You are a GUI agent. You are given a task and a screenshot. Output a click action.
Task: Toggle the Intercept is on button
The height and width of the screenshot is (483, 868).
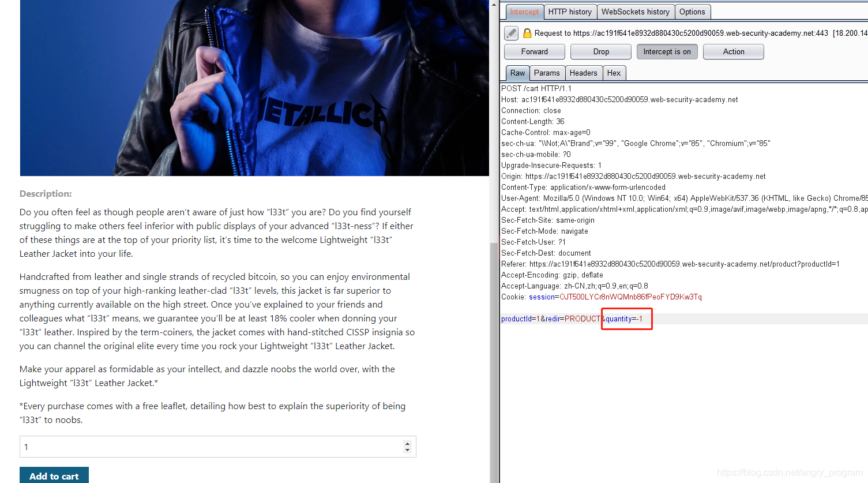click(x=667, y=51)
